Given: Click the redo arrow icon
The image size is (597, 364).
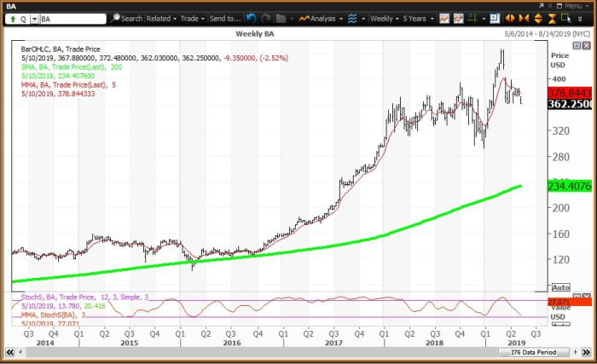Looking at the screenshot, I should (x=266, y=18).
